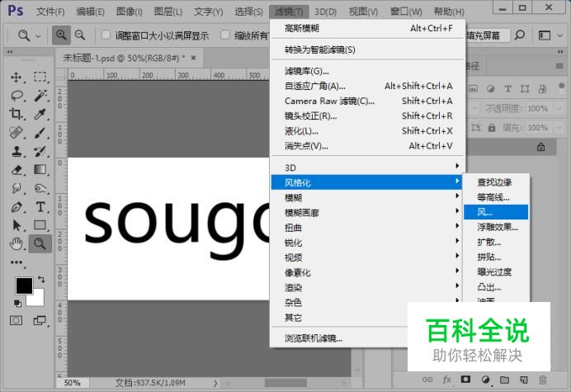Click the zoom-out magnifier in options bar

click(80, 35)
